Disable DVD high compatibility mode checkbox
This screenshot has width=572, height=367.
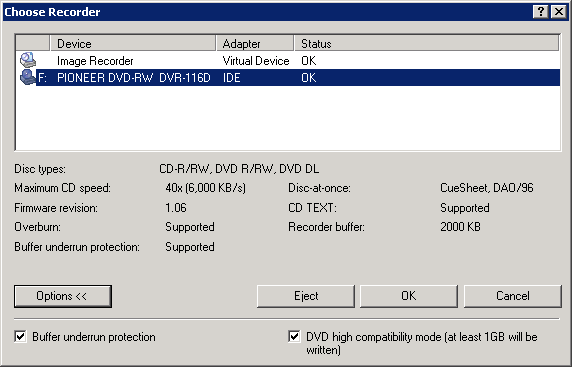[294, 336]
